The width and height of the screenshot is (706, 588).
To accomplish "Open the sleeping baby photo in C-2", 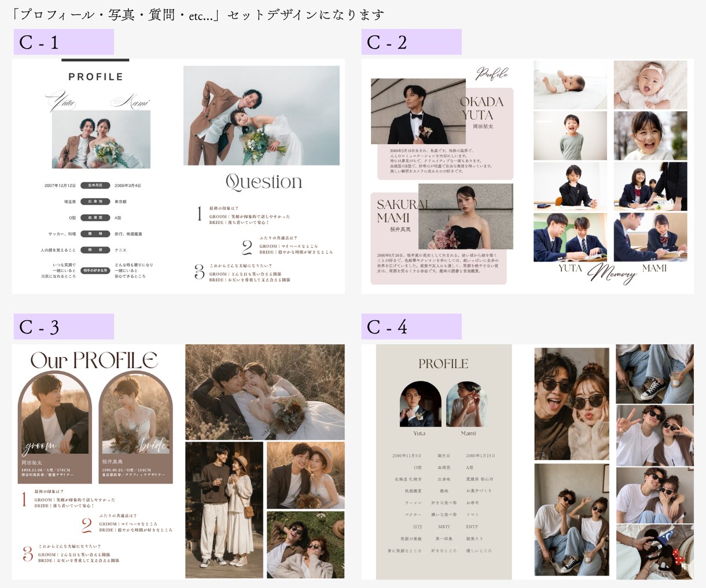I will click(x=570, y=85).
